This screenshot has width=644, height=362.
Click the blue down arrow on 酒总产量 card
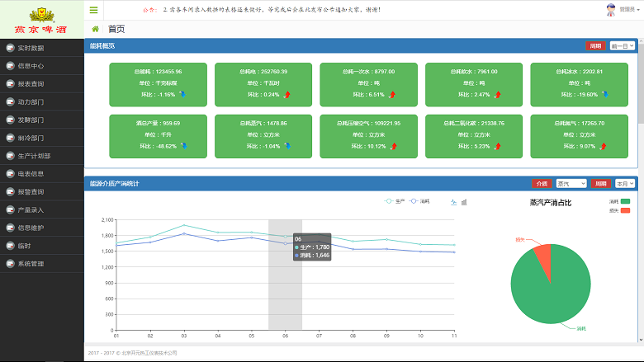tap(184, 146)
